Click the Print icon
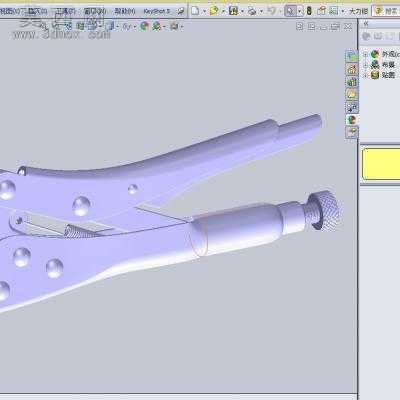The image size is (400, 400). tap(252, 11)
